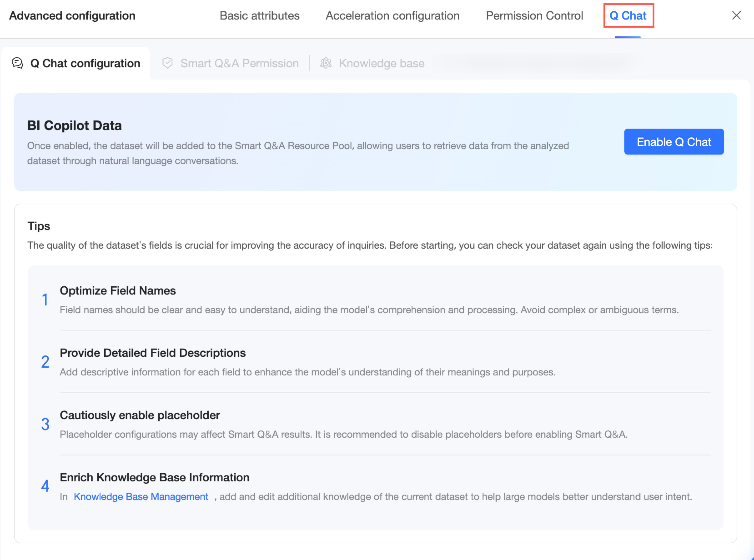The height and width of the screenshot is (560, 754).
Task: Click the description starting 'Field names should be clear'
Action: tap(369, 310)
